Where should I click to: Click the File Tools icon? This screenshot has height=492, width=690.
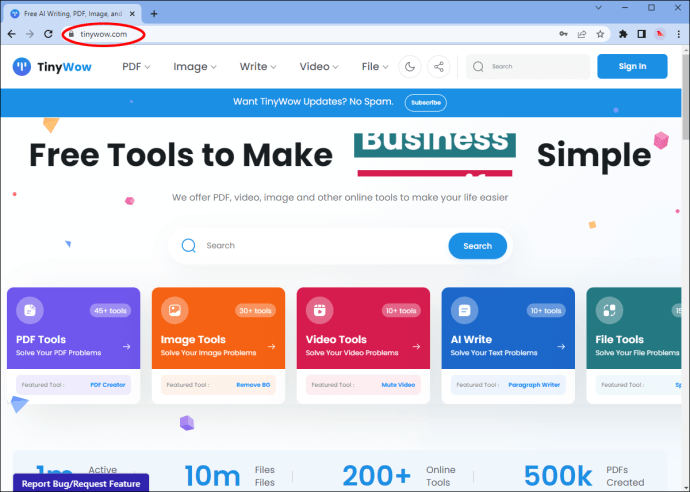(609, 310)
